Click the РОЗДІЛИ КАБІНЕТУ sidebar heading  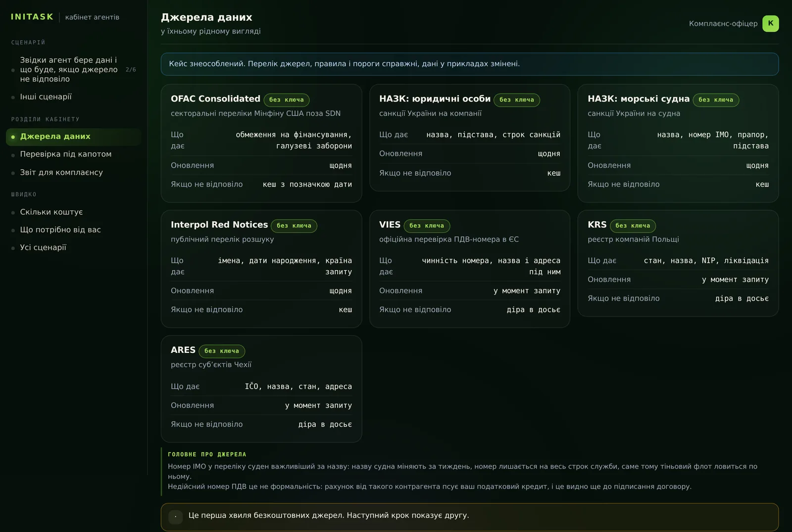point(46,119)
